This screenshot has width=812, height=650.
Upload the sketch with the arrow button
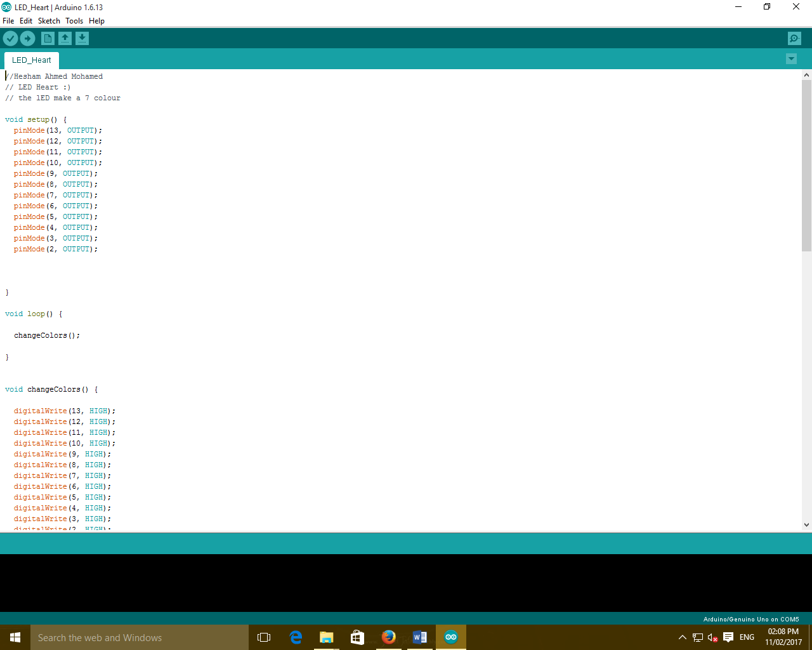point(28,39)
